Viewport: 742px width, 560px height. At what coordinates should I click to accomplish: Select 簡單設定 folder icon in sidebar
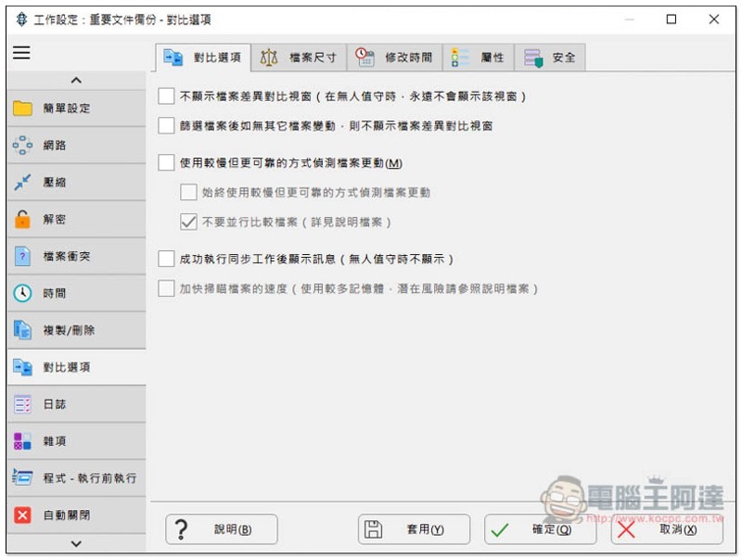coord(22,108)
